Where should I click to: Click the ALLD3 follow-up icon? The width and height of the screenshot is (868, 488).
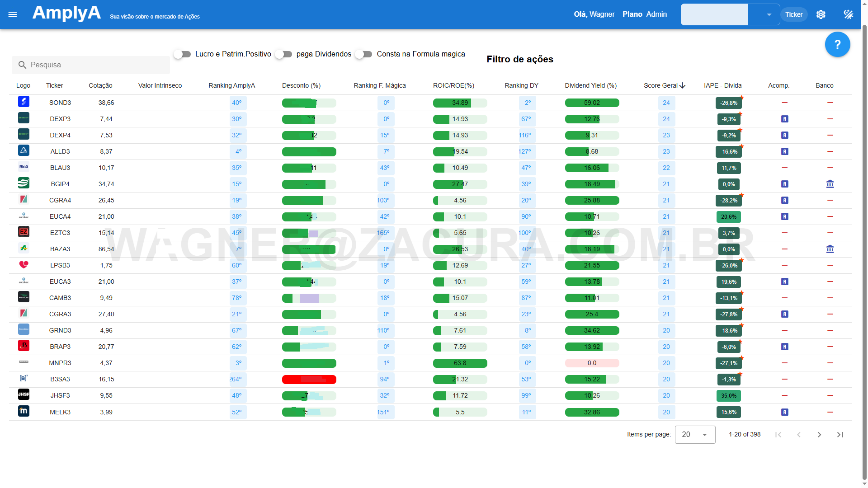pyautogui.click(x=785, y=152)
